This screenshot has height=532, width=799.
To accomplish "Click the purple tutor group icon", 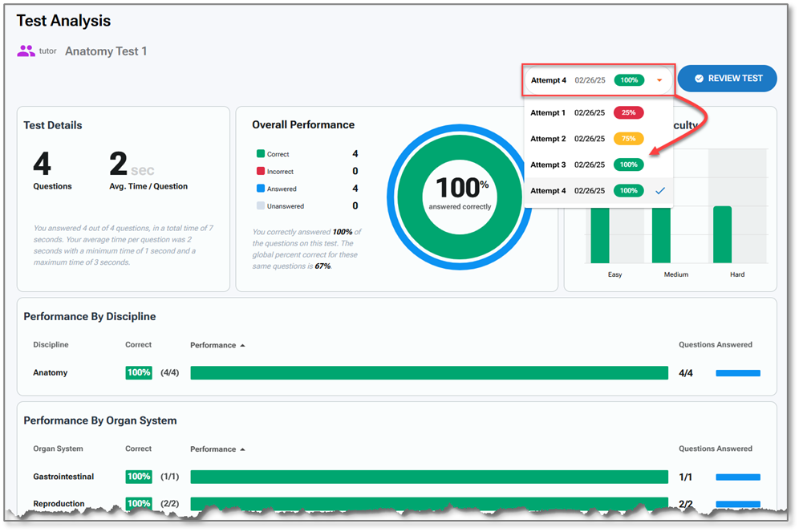I will [26, 51].
